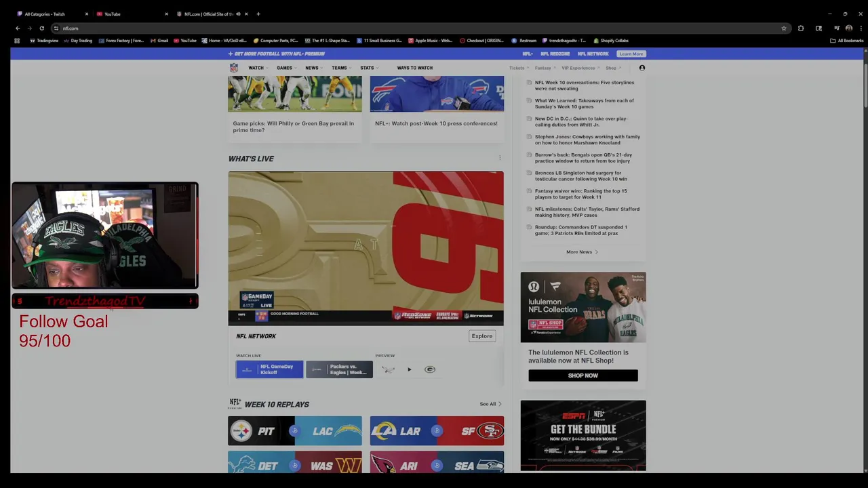Select NFL GameDay Kickoff live stream

tap(269, 369)
